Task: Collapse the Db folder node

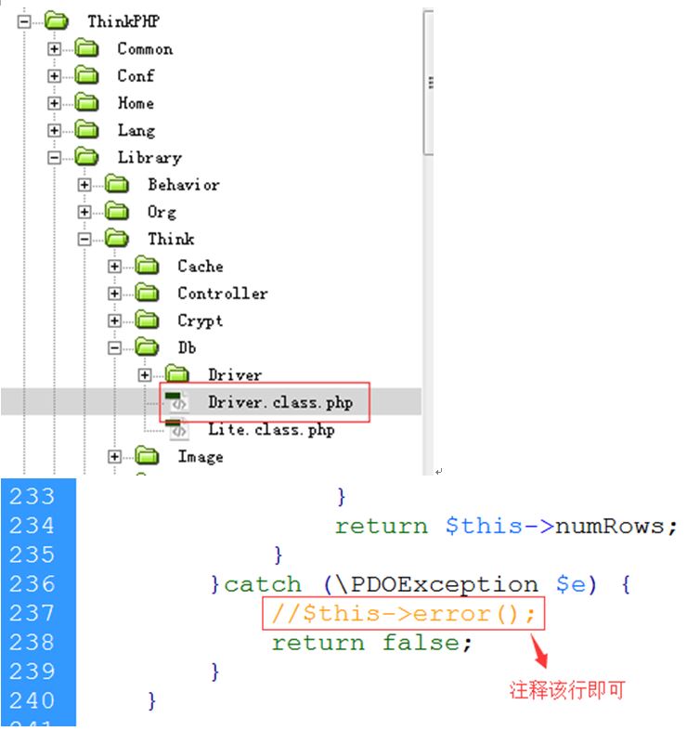Action: (114, 347)
